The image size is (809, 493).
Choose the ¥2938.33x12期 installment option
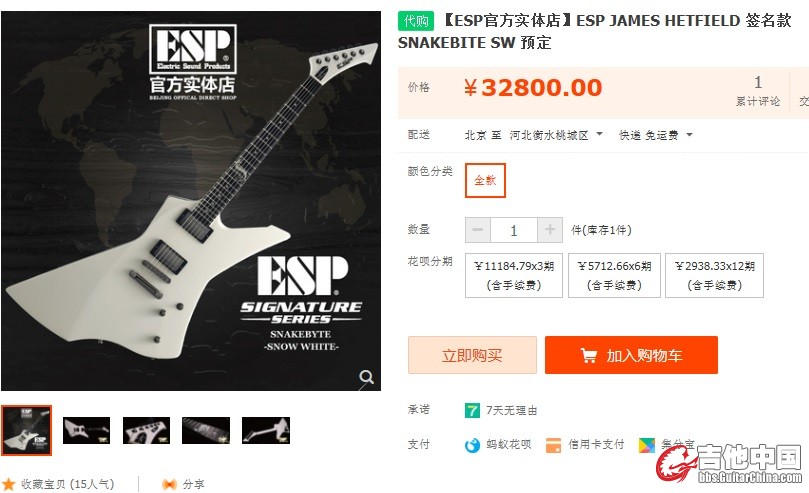(x=715, y=275)
